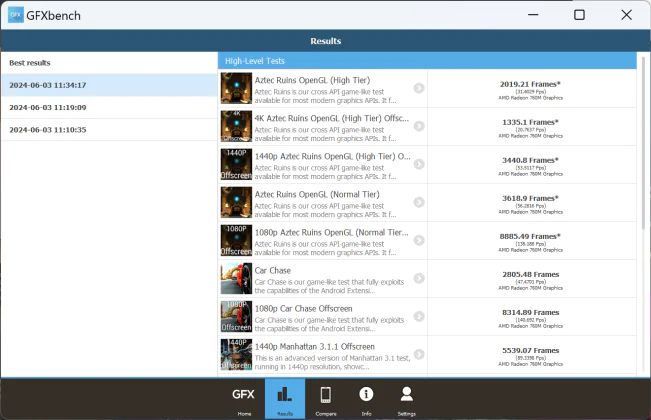651x420 pixels.
Task: Click the Aztec Ruins Normal Tier thumbnail
Action: coord(236,202)
